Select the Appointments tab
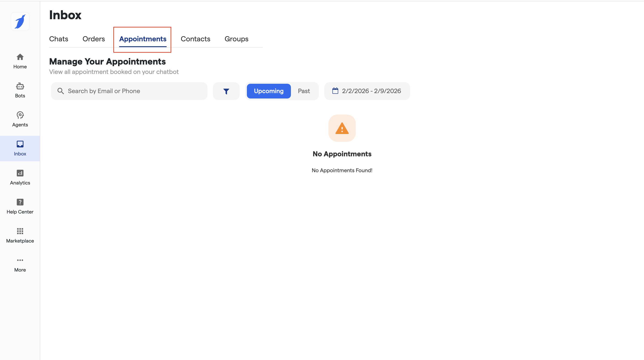This screenshot has height=360, width=644. (x=142, y=39)
